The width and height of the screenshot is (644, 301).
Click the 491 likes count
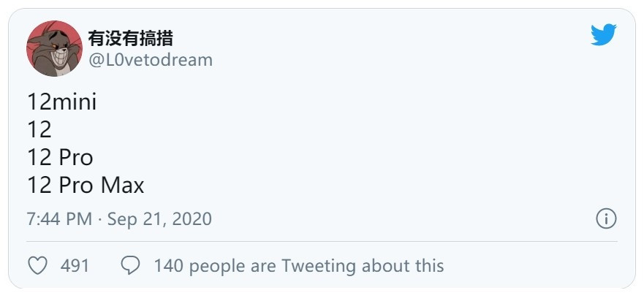(75, 266)
